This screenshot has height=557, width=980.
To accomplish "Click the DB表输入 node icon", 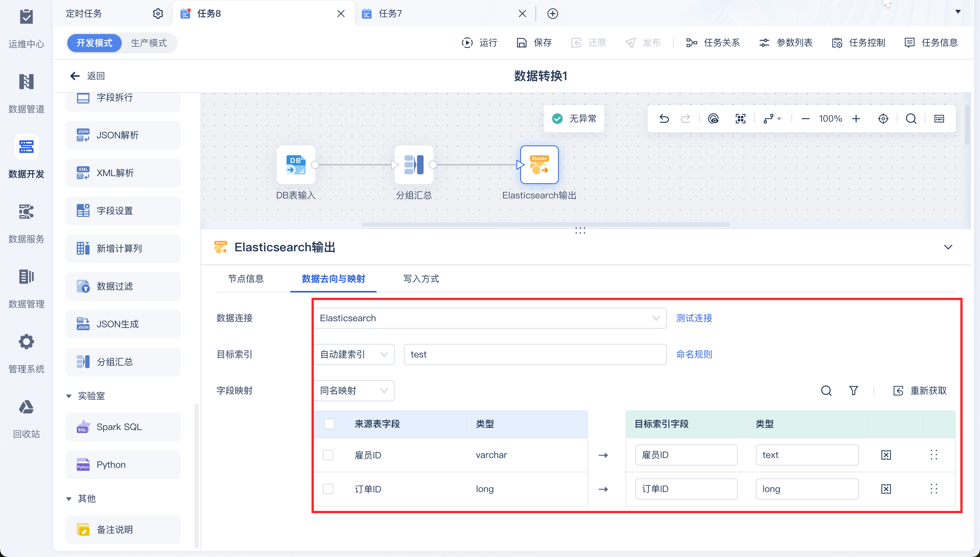I will point(296,165).
